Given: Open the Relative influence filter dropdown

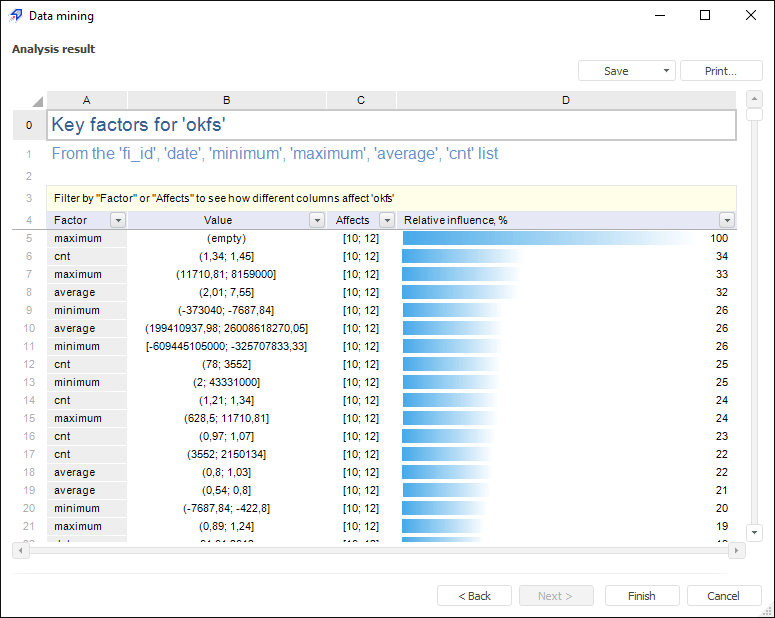Looking at the screenshot, I should pos(727,220).
